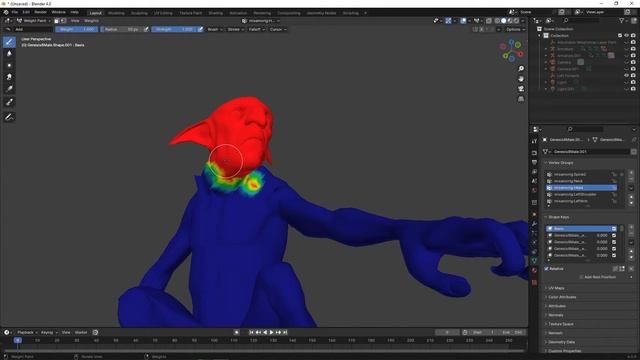
Task: Adjust the brush Weight slider
Action: point(77,29)
